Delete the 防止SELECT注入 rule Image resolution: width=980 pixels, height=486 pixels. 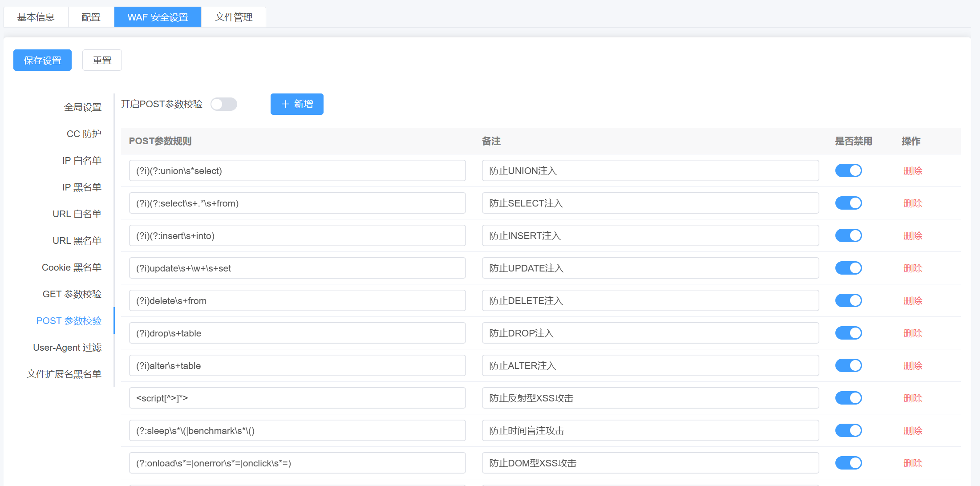912,203
